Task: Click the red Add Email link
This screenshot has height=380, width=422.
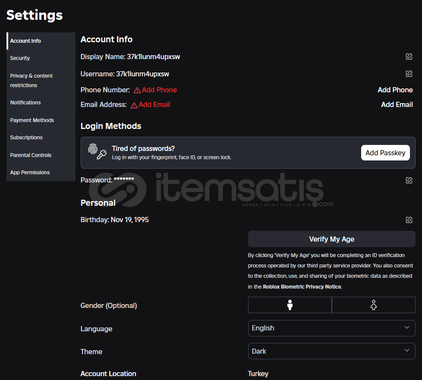Action: pos(154,105)
